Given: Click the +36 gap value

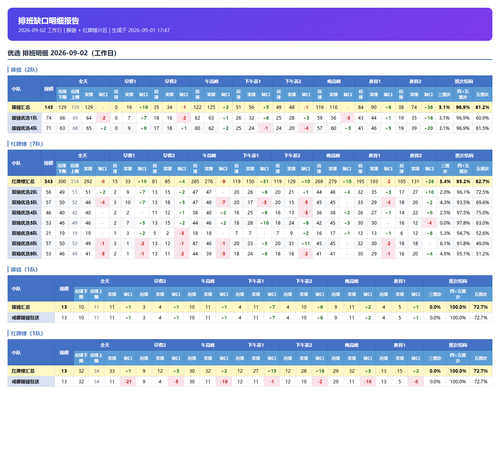Looking at the screenshot, I should [429, 107].
